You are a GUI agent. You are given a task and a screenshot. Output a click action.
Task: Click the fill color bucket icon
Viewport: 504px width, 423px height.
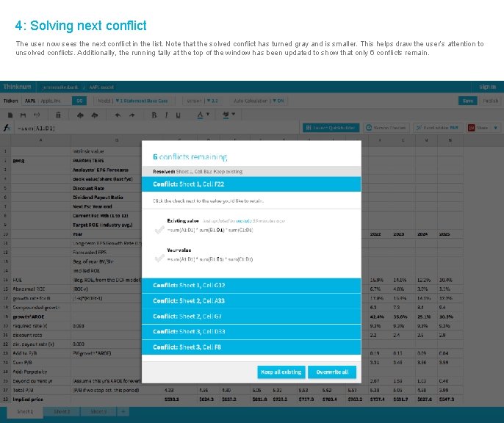(x=226, y=115)
